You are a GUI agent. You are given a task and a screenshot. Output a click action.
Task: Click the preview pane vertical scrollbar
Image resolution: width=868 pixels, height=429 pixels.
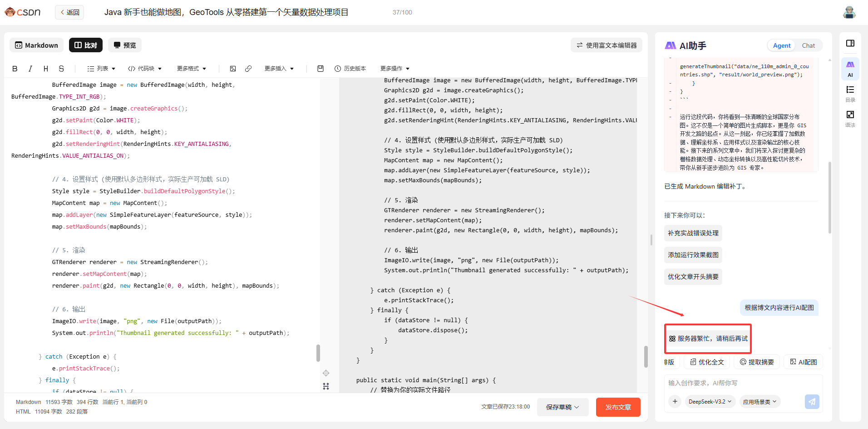click(x=646, y=357)
